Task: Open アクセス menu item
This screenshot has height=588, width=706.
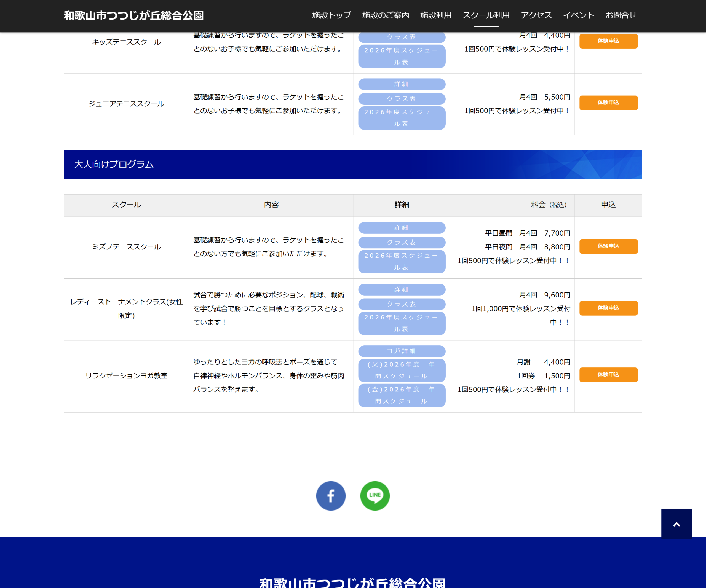Action: 536,15
